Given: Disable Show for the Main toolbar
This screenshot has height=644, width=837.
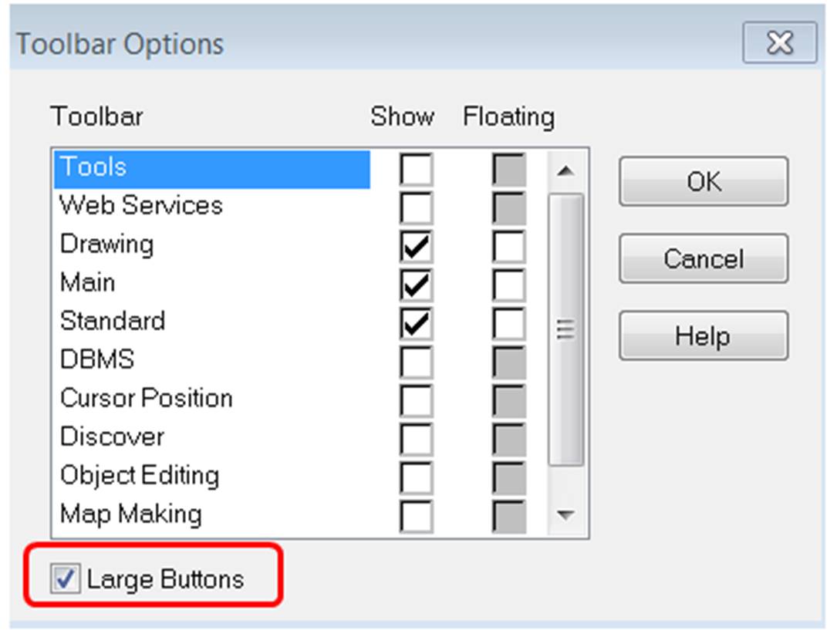Looking at the screenshot, I should point(417,282).
